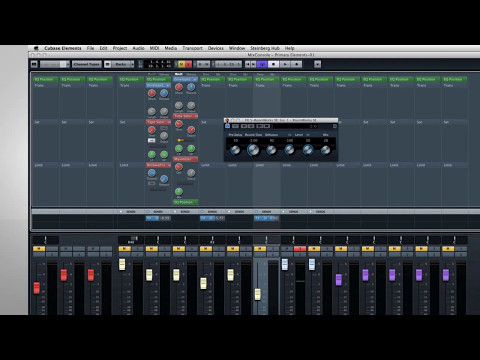480x360 pixels.
Task: Toggle the yellow M mute-all toolbar button
Action: (182, 64)
